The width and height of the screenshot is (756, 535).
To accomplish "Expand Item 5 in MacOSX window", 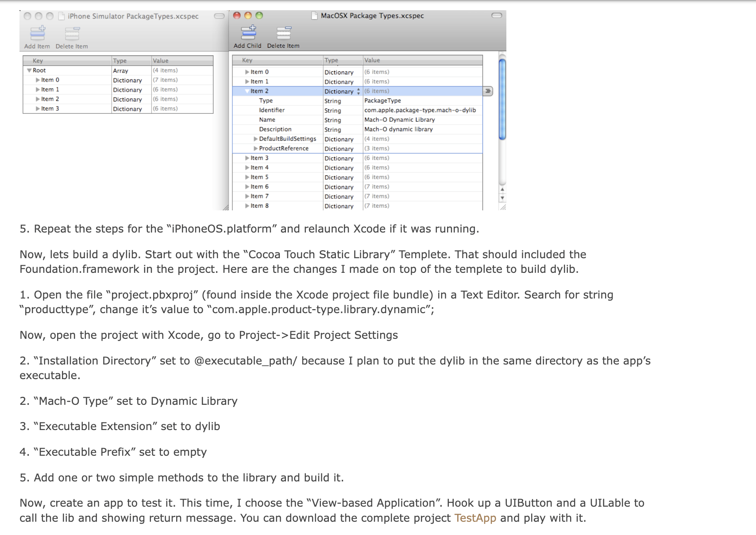I will coord(247,177).
